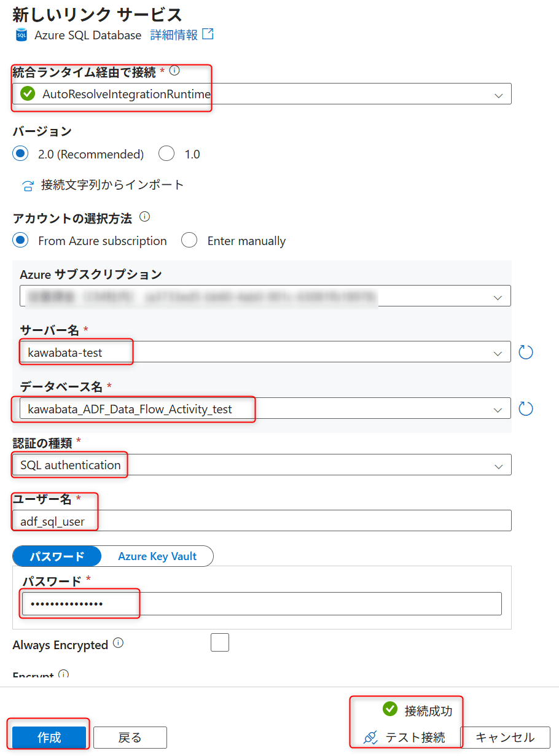
Task: Click green check icon in integration runtime field
Action: [28, 94]
